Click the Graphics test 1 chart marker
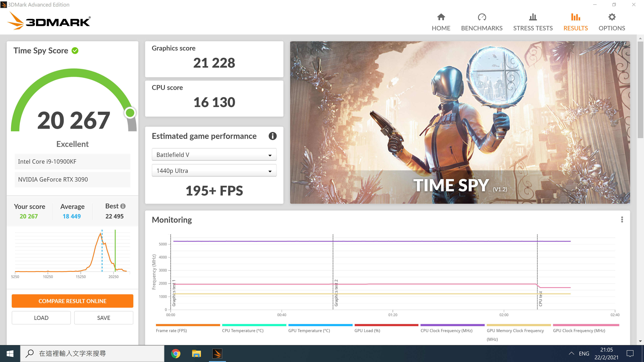Image resolution: width=644 pixels, height=362 pixels. coord(174,293)
